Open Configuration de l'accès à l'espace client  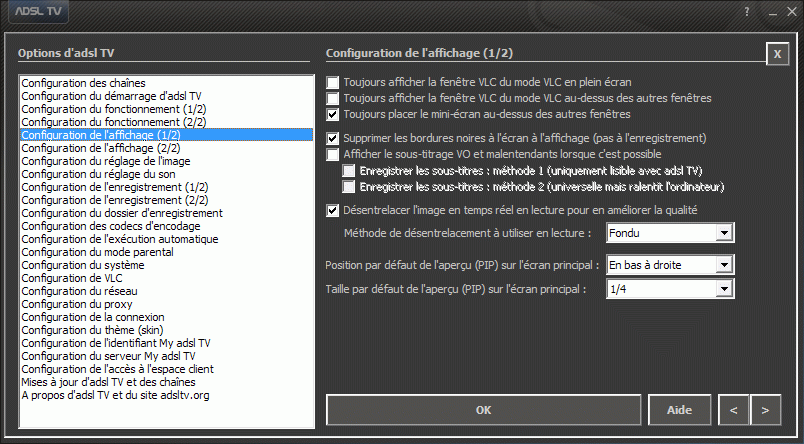click(167, 370)
